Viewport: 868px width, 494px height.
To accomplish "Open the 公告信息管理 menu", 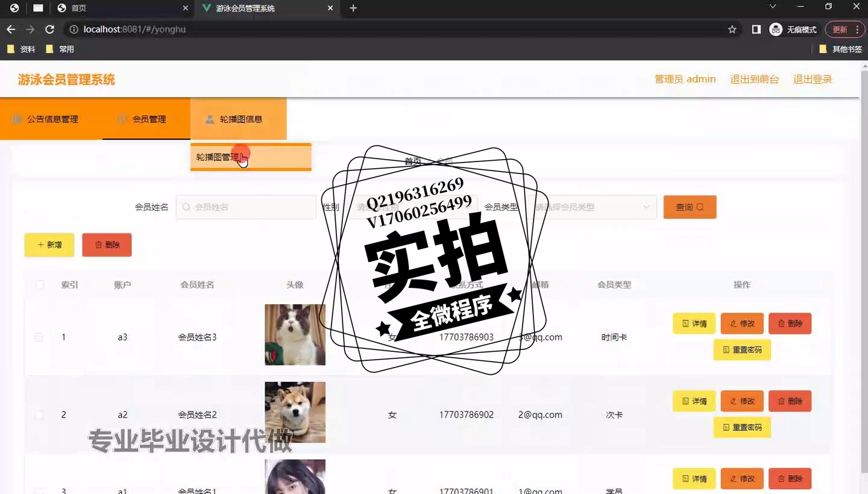I will point(51,119).
